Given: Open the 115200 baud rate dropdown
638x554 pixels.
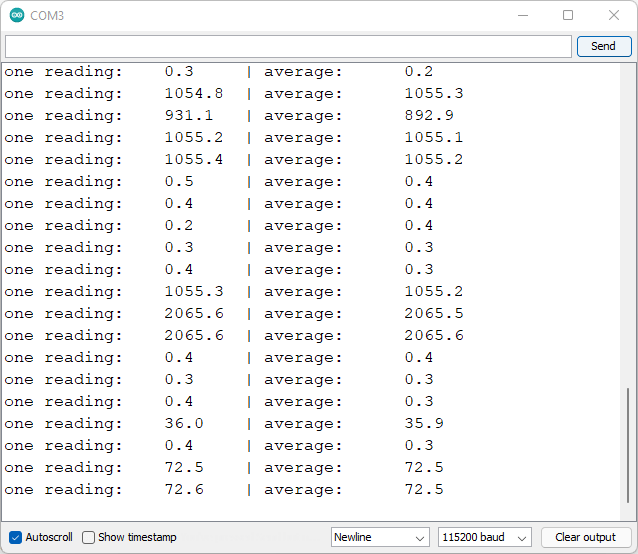Looking at the screenshot, I should [484, 537].
